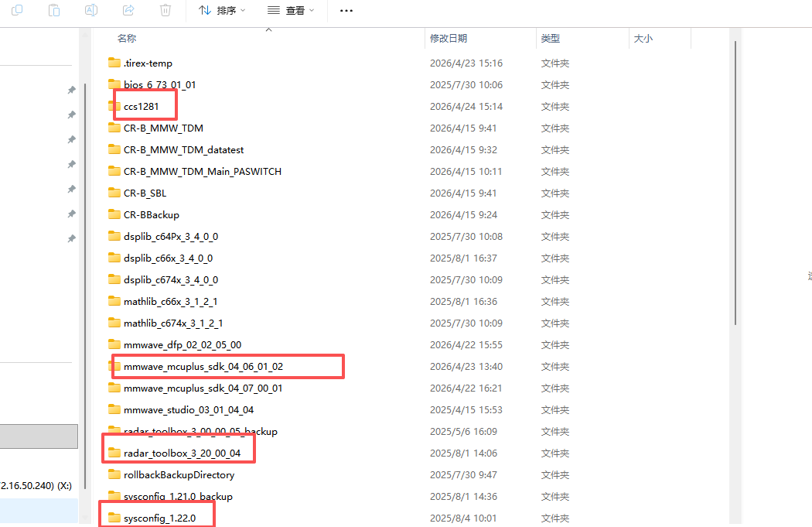Select the dsplib_c66x_3_4_0_0 folder icon
The width and height of the screenshot is (812, 527).
114,258
